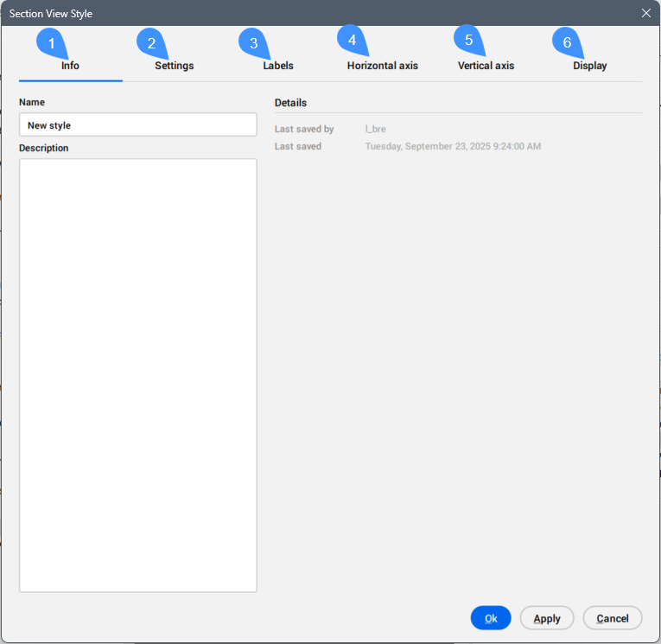Click the Apply button

coord(547,618)
